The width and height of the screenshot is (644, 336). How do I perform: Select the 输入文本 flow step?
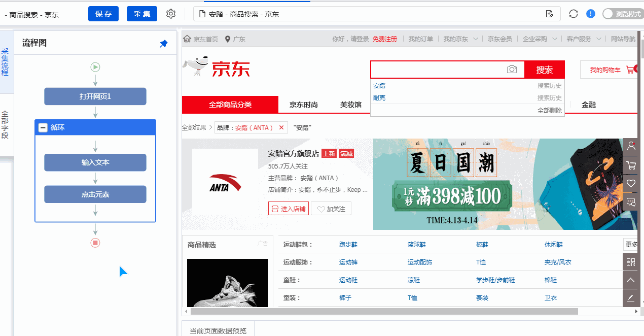tap(95, 162)
